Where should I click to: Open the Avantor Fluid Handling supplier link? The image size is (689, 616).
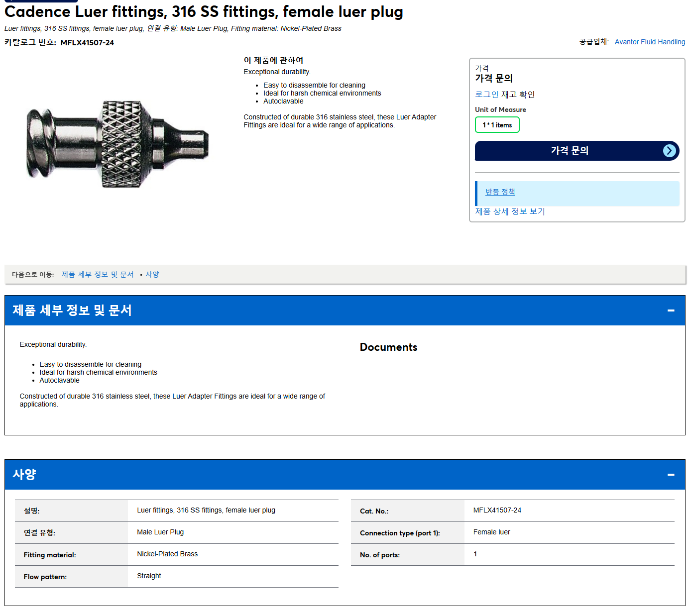point(650,42)
